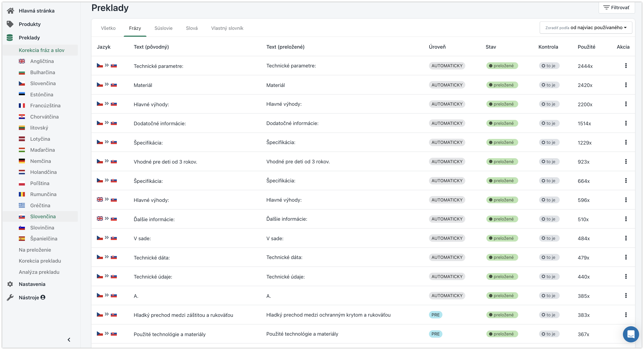Click preložené status in Materiál row

502,85
